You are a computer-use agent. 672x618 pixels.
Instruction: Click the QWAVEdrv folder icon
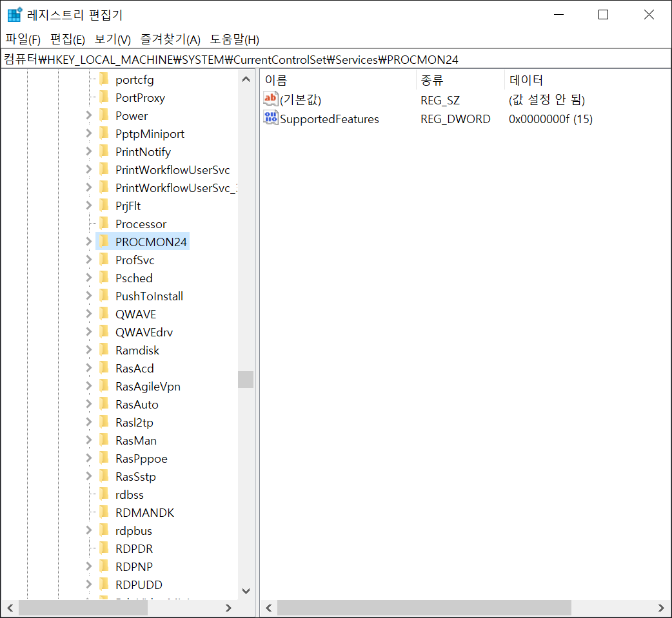click(x=104, y=331)
